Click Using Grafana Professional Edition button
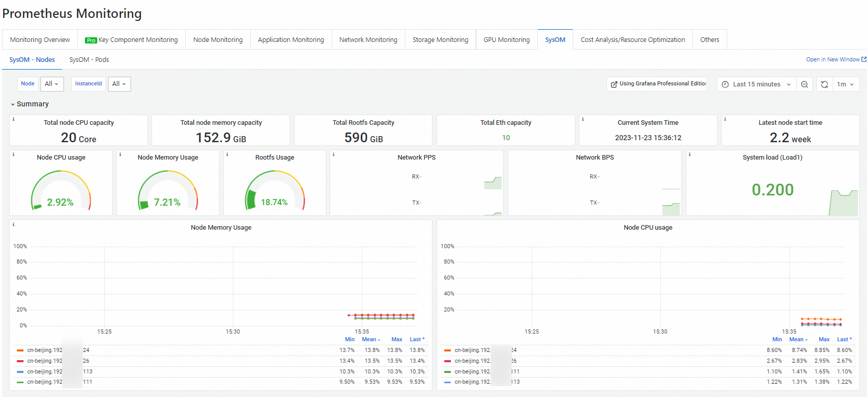Image resolution: width=868 pixels, height=397 pixels. point(658,84)
